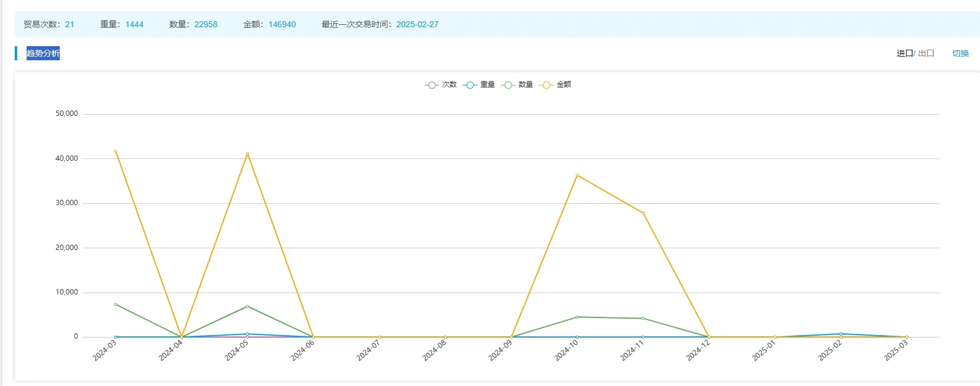The image size is (980, 386).
Task: Click the green 数量 point at 2024-10
Action: coord(577,317)
